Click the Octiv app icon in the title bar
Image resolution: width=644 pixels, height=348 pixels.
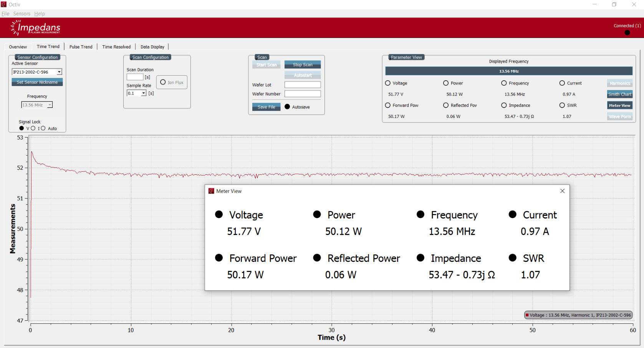[4, 4]
